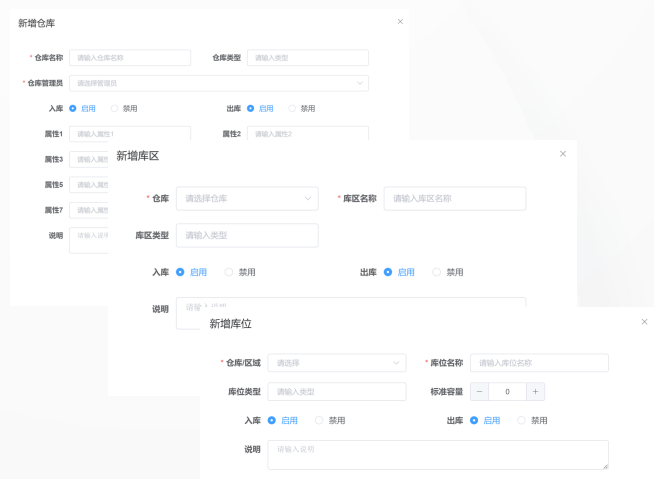Close the 新增仓库 dialog
Image resolution: width=654 pixels, height=479 pixels.
pos(400,21)
